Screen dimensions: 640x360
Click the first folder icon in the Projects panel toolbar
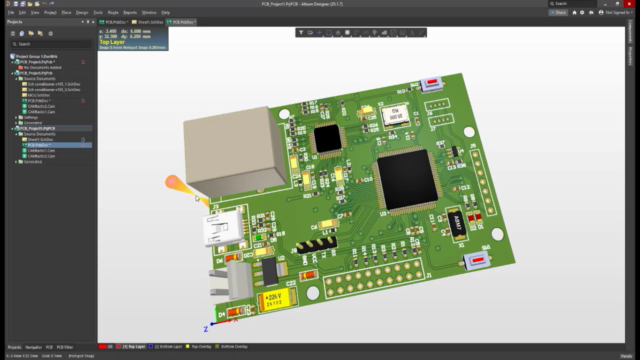[31, 33]
